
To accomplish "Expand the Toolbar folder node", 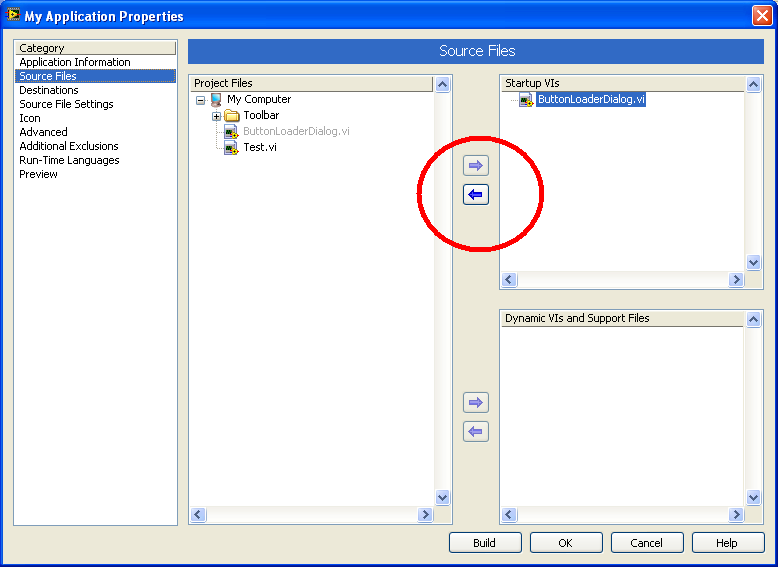I will click(216, 116).
